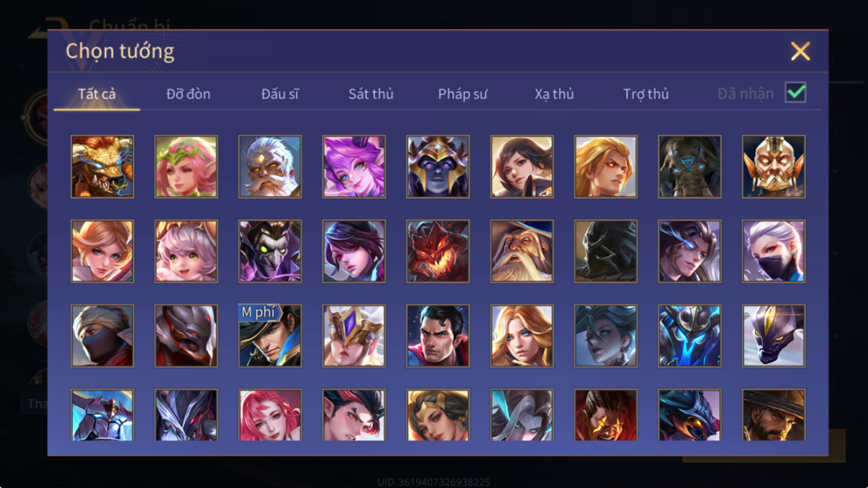Image resolution: width=868 pixels, height=488 pixels.
Task: Choose the old wizard in the blue hat
Action: [522, 251]
